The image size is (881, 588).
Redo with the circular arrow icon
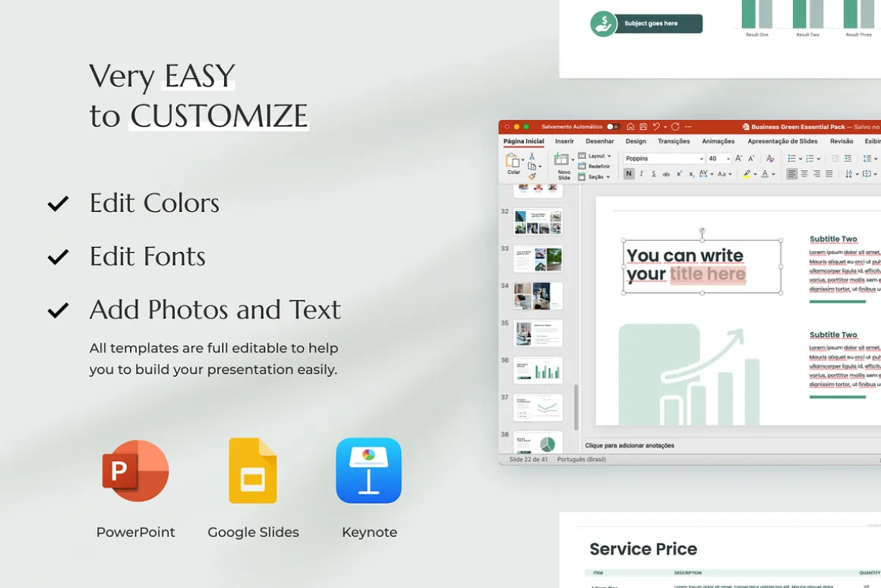pyautogui.click(x=675, y=127)
